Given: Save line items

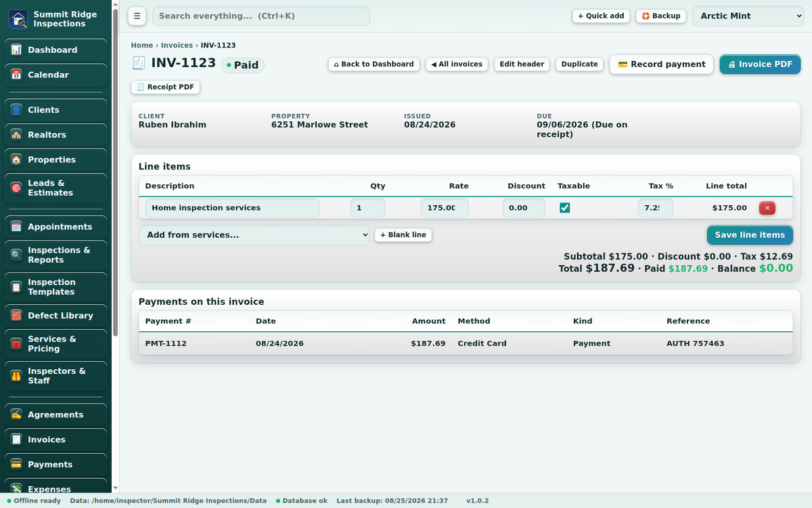Looking at the screenshot, I should [x=750, y=235].
